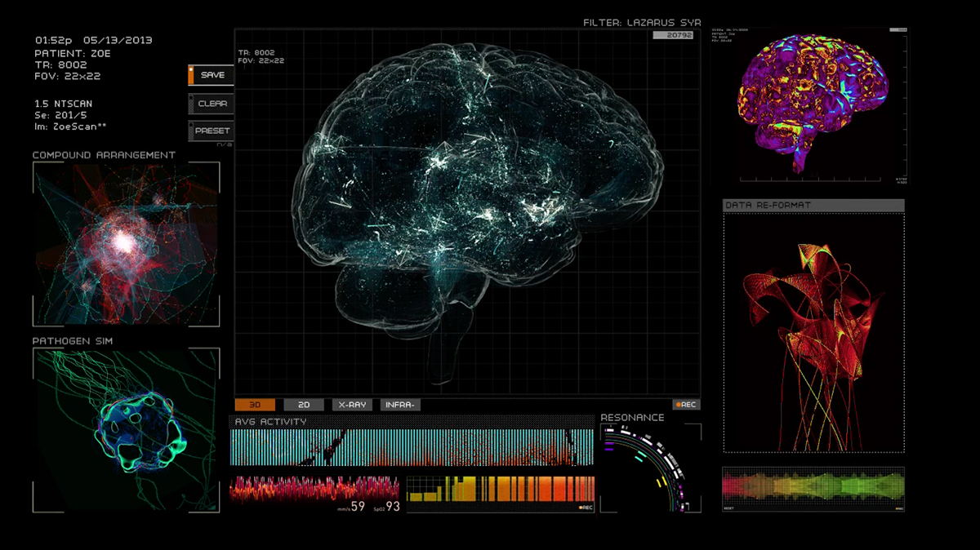The height and width of the screenshot is (550, 980).
Task: Click TR: 8002 inside the brain viewport
Action: click(x=256, y=52)
